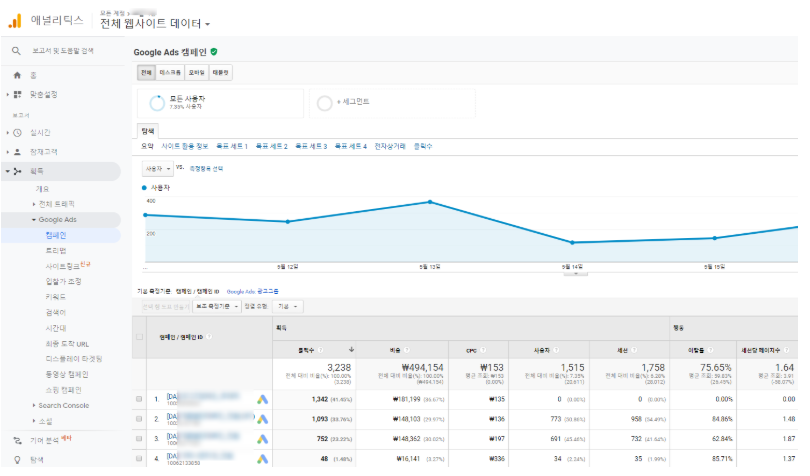Viewport: 810px width, 476px height.
Task: Tick checkbox for campaign row 4
Action: point(139,458)
